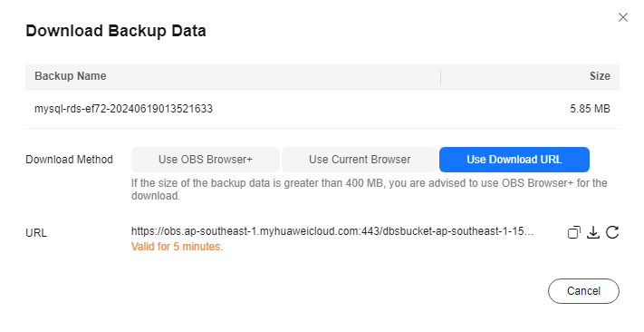Select Use OBS Browser+ download method
The image size is (644, 332).
coord(206,160)
